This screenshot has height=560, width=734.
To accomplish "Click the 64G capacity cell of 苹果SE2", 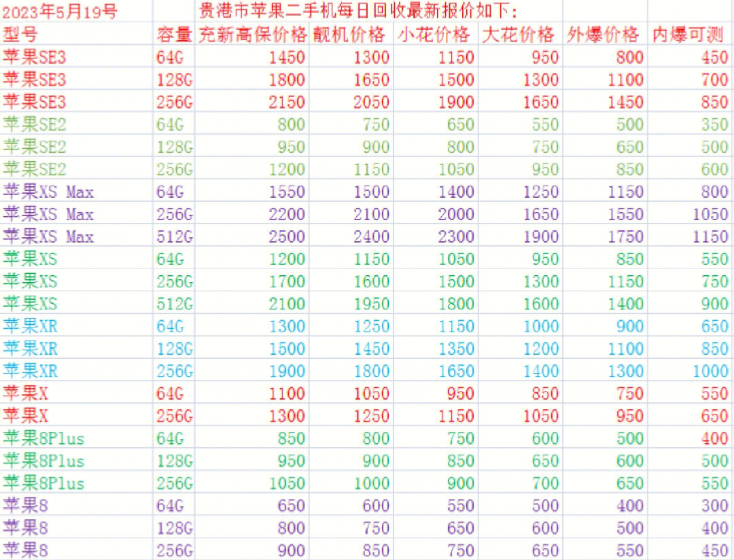I will (x=170, y=124).
